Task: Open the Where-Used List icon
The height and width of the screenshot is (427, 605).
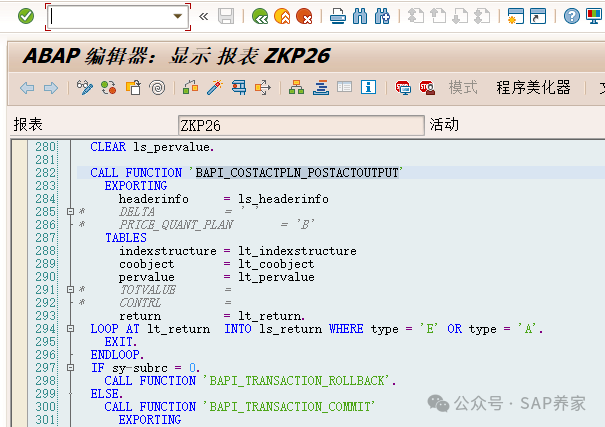Action: (263, 88)
